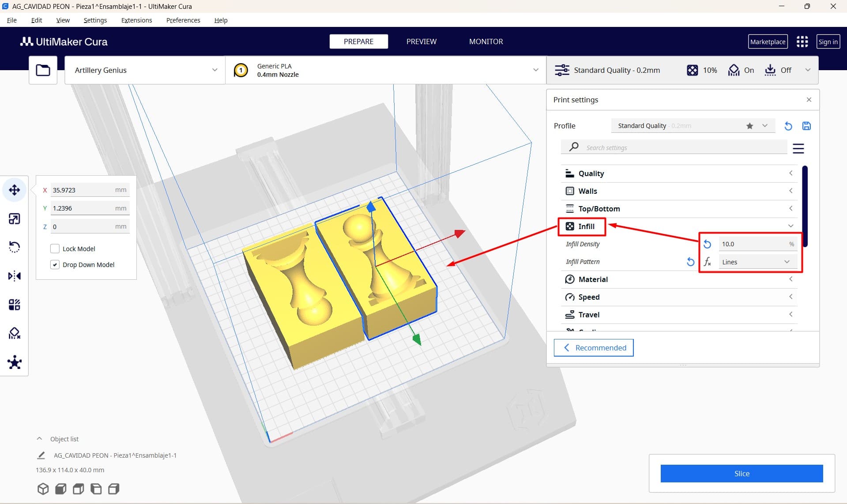The width and height of the screenshot is (847, 504).
Task: Click Sign in
Action: [x=828, y=41]
